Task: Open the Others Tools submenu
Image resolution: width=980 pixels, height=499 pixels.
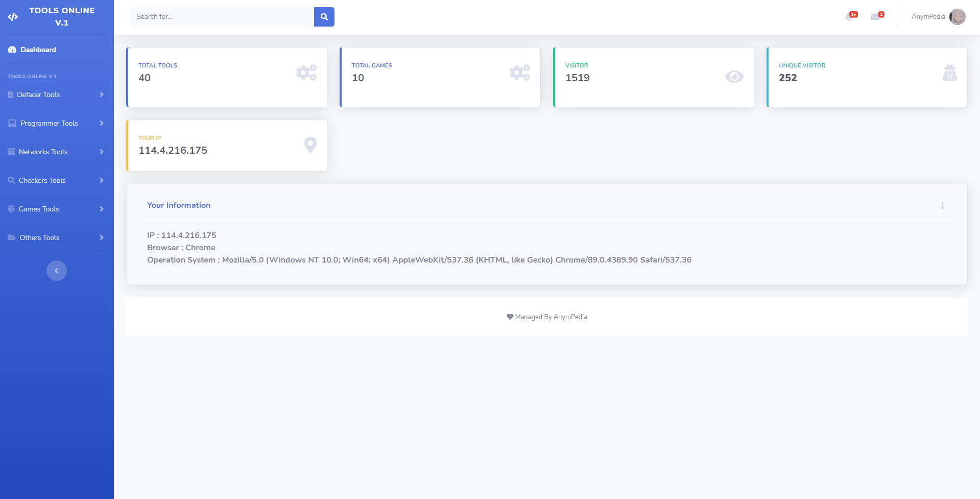Action: pos(39,237)
